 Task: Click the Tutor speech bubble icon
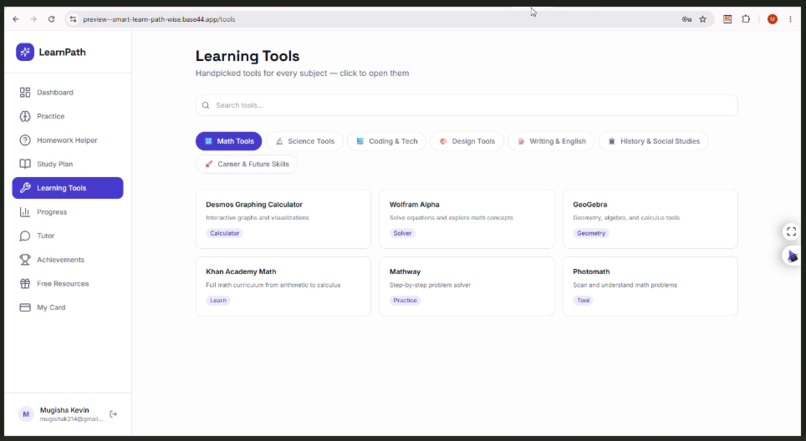(x=25, y=236)
